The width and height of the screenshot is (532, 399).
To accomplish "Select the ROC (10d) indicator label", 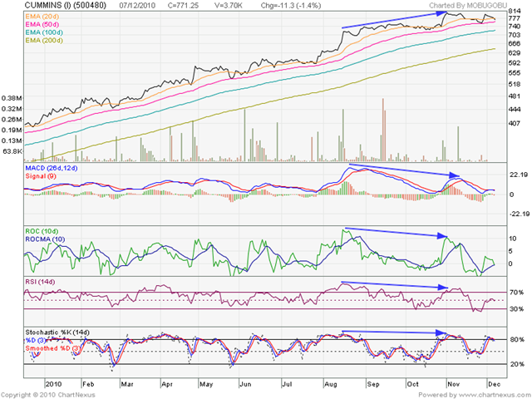I will [42, 231].
